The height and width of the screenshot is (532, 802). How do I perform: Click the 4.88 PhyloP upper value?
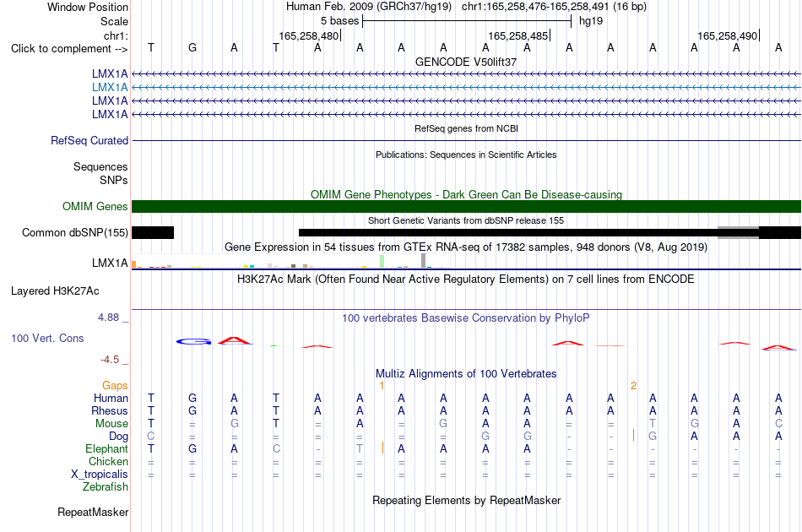(108, 318)
